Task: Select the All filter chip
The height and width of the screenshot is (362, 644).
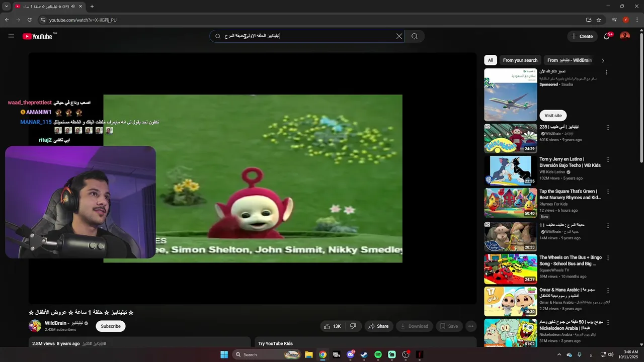Action: tap(491, 60)
